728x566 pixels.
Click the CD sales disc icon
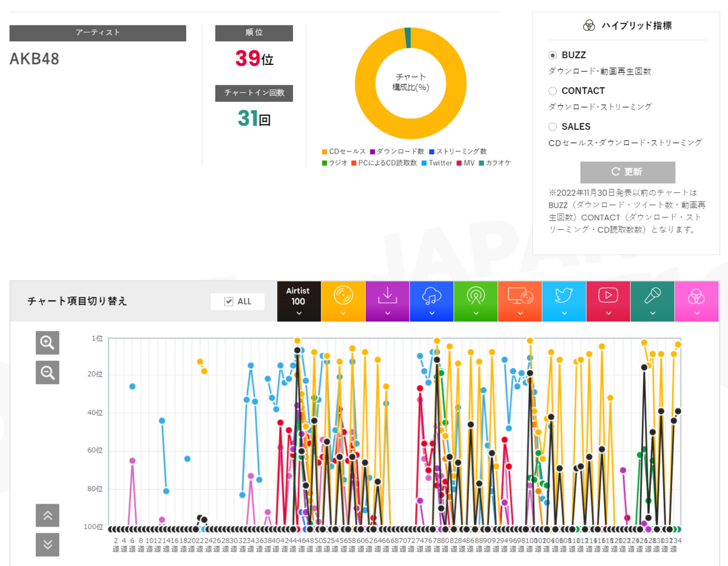pyautogui.click(x=343, y=295)
